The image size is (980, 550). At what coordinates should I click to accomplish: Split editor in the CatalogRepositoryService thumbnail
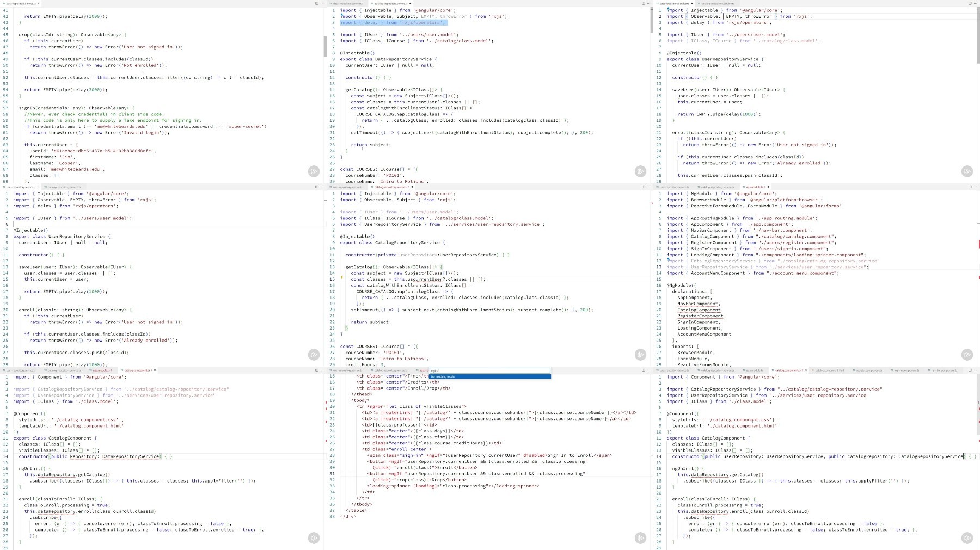pos(643,187)
